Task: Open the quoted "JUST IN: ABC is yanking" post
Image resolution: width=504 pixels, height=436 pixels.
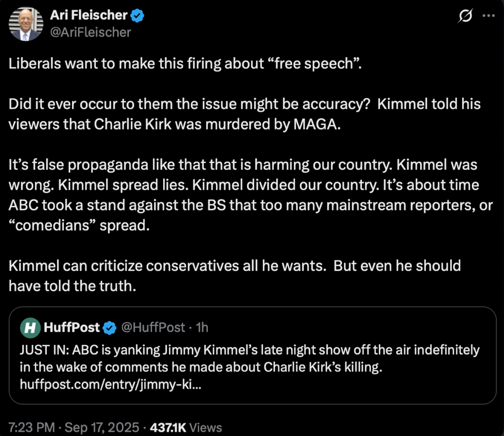Action: tap(249, 358)
